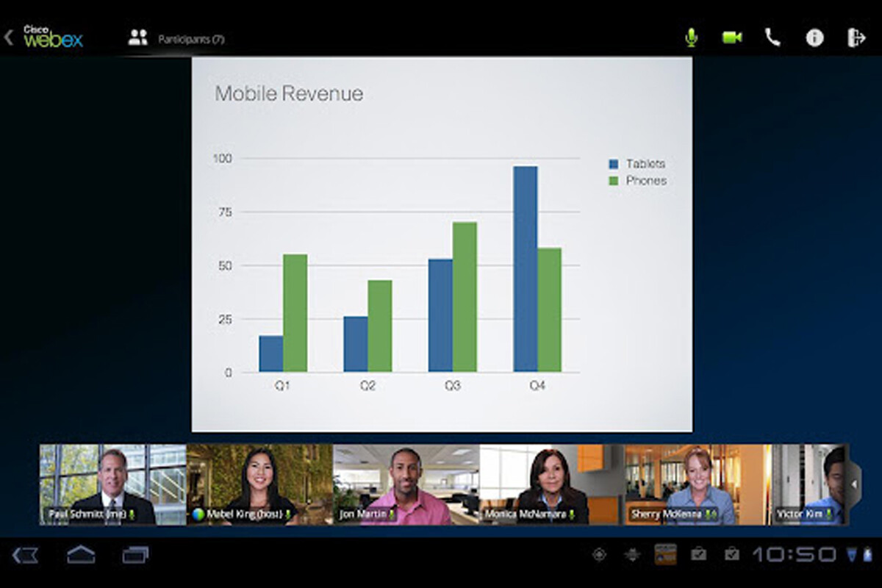Open the participants list icon
This screenshot has height=588, width=882.
point(137,38)
